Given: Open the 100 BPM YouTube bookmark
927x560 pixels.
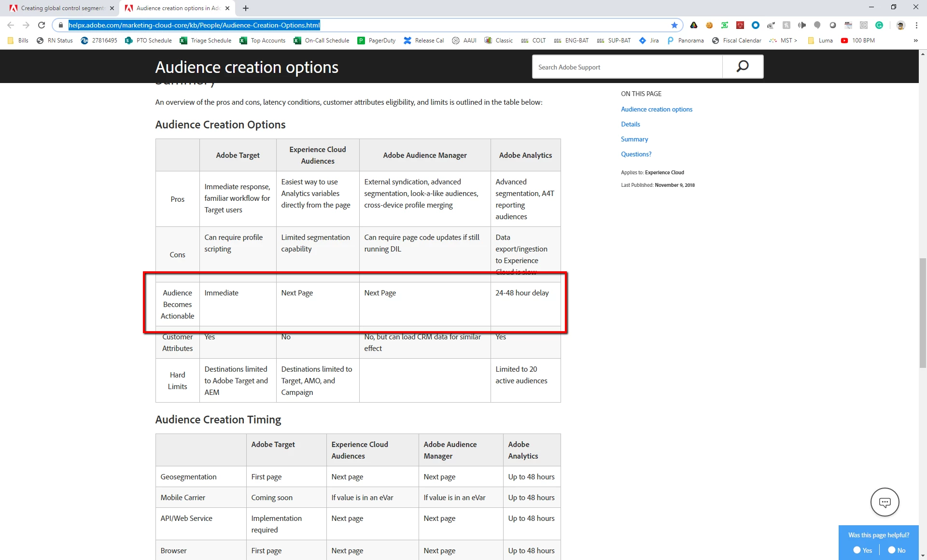Looking at the screenshot, I should [x=857, y=41].
